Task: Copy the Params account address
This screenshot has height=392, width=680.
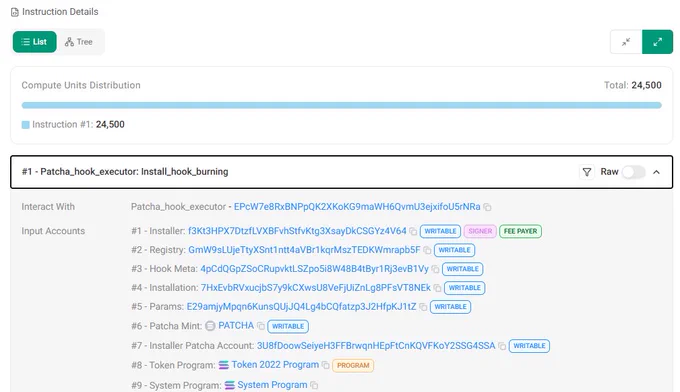Action: [x=423, y=307]
